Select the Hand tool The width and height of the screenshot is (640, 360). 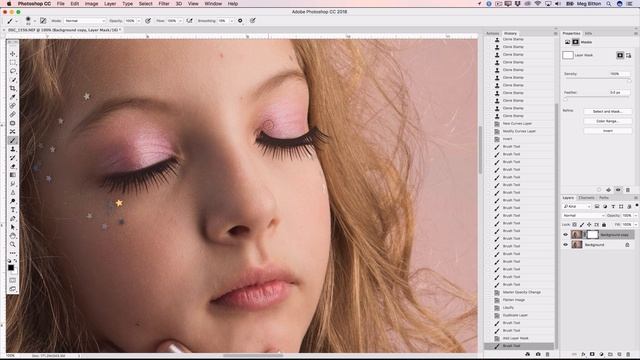[x=13, y=236]
